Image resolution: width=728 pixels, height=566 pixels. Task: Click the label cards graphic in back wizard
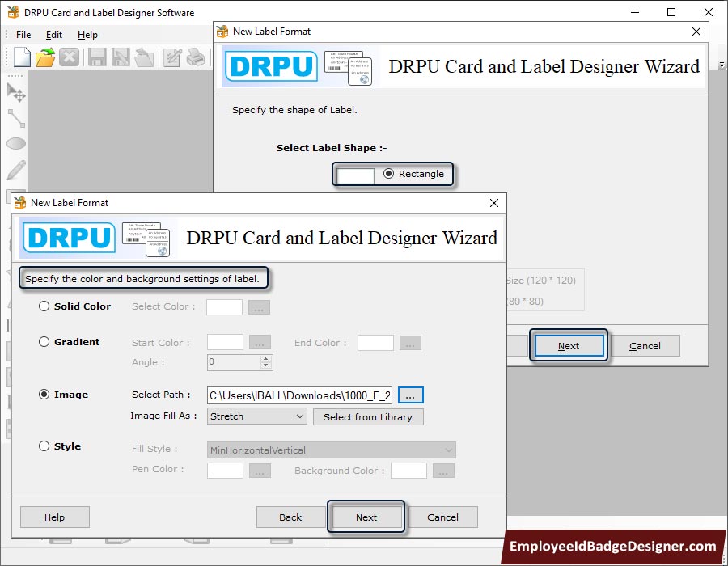click(348, 68)
